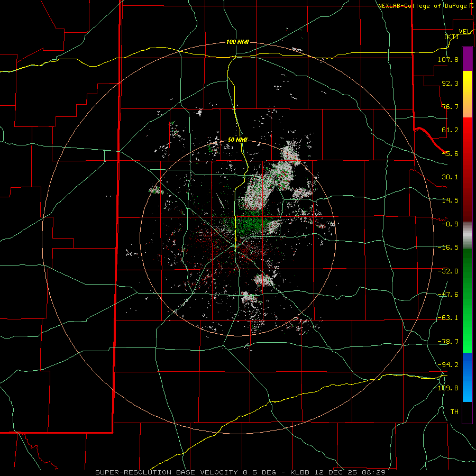Click the VEL legend title

coord(464,31)
